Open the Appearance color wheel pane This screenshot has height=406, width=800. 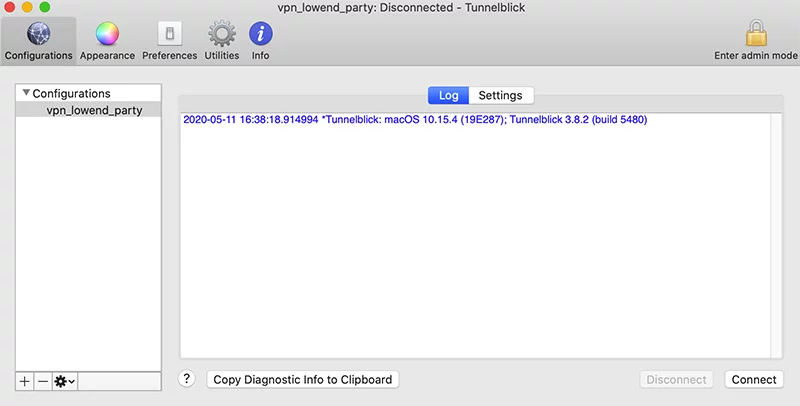pyautogui.click(x=107, y=41)
